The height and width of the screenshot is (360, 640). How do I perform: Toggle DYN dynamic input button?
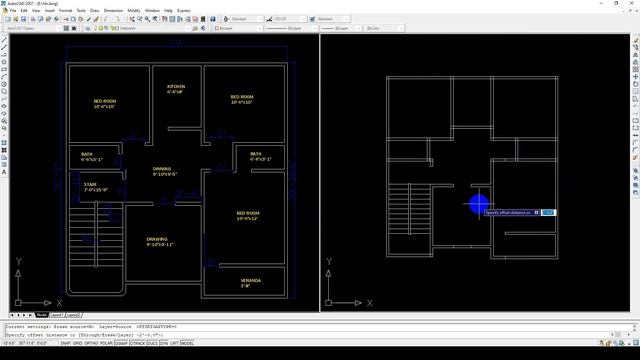tap(164, 343)
